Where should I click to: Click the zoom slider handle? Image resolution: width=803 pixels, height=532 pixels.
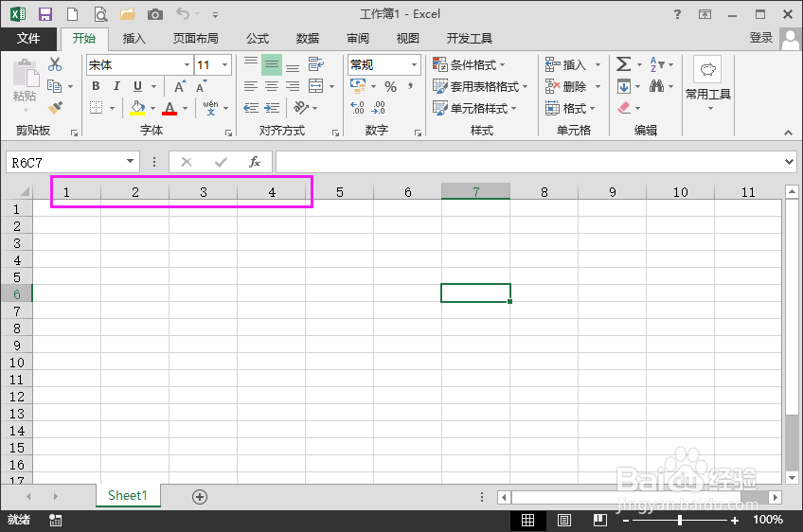click(680, 521)
